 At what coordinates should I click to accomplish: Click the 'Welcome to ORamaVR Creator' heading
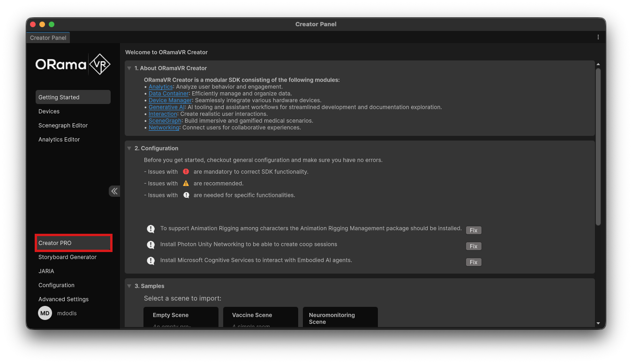coord(166,52)
